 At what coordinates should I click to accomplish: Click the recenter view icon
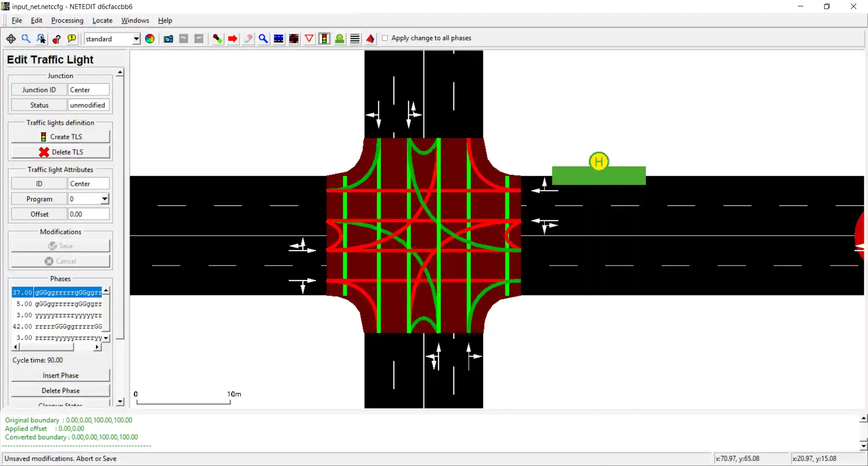11,39
